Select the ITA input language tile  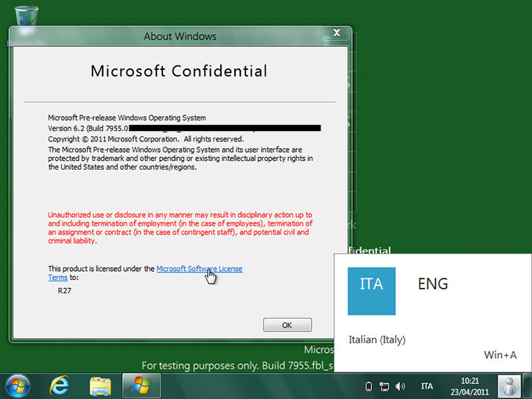[371, 291]
